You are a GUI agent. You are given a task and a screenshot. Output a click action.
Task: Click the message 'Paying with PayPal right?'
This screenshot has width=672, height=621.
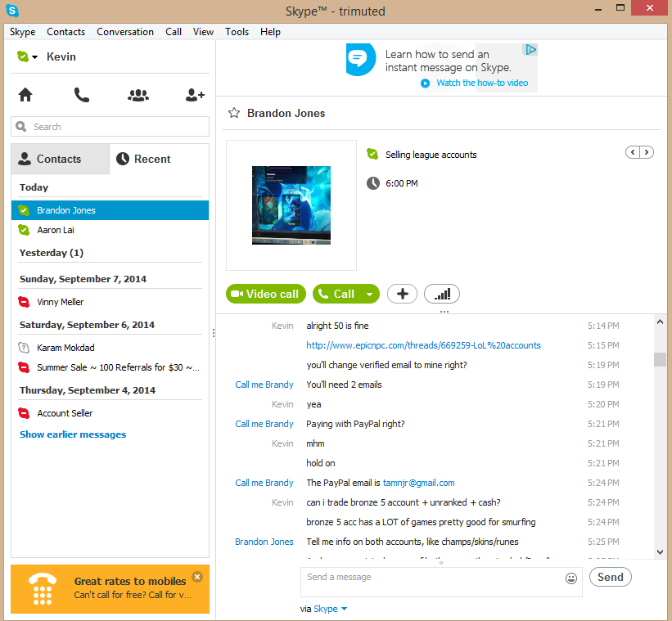click(355, 424)
